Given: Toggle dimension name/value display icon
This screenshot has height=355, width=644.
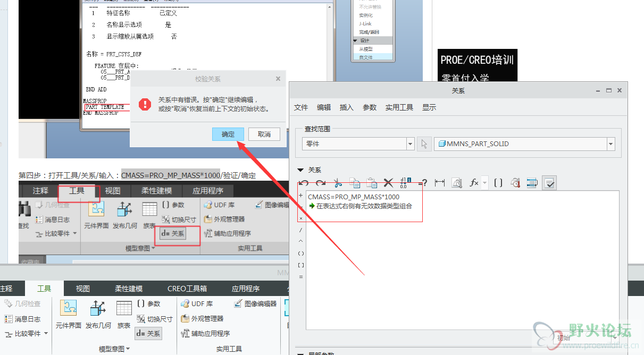Looking at the screenshot, I should (x=406, y=183).
